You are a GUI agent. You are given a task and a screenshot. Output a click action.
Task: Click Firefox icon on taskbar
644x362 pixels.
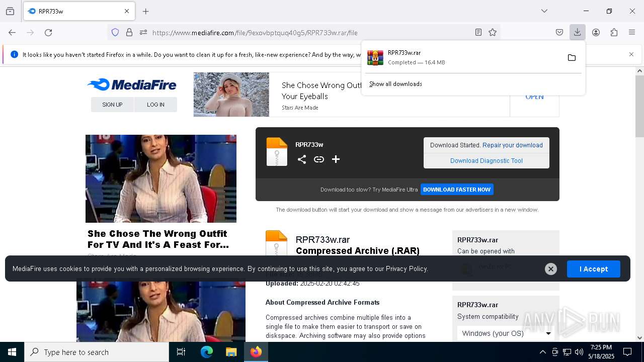coord(256,352)
